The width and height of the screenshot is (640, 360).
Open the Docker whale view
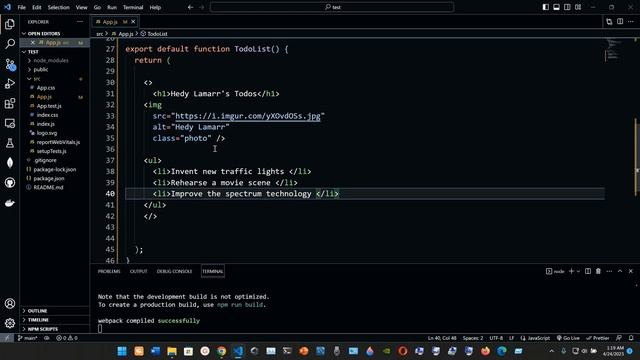click(10, 202)
